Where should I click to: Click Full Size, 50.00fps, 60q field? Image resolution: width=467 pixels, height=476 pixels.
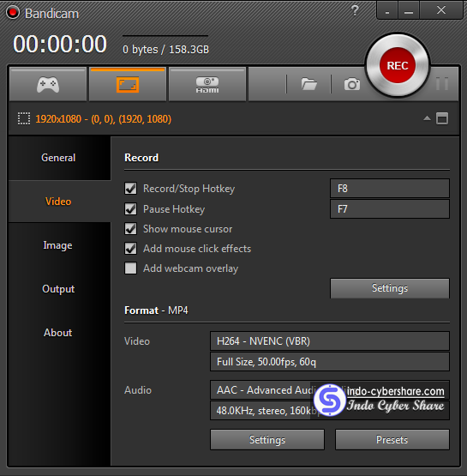click(x=330, y=362)
